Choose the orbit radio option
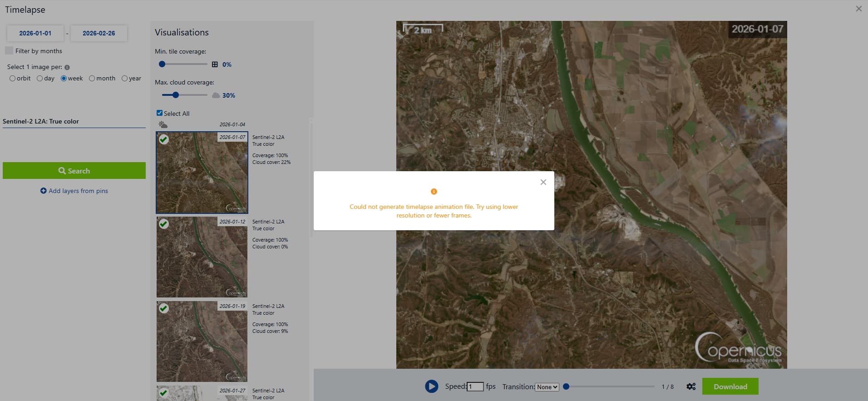The image size is (868, 401). click(12, 79)
